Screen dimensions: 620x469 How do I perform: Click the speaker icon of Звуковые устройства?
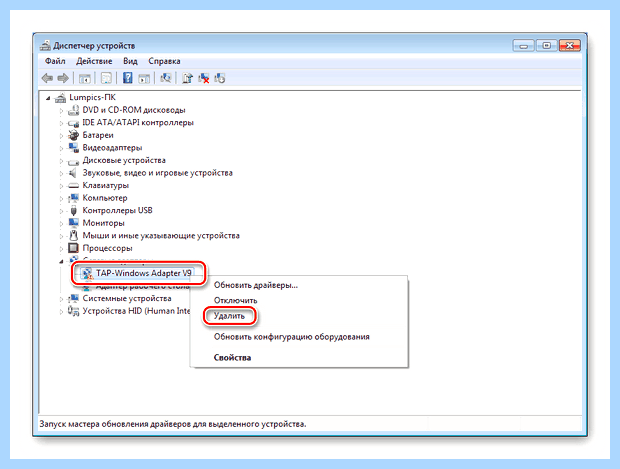[74, 173]
